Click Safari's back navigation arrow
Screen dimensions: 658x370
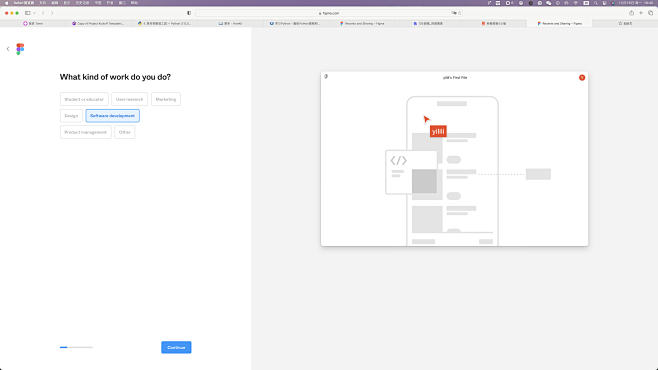[x=43, y=13]
